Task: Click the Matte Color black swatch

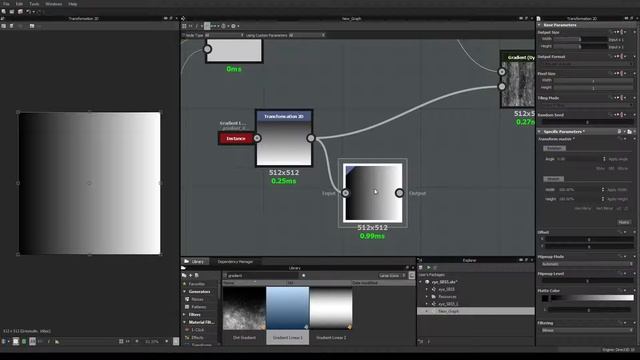Action: pos(545,298)
